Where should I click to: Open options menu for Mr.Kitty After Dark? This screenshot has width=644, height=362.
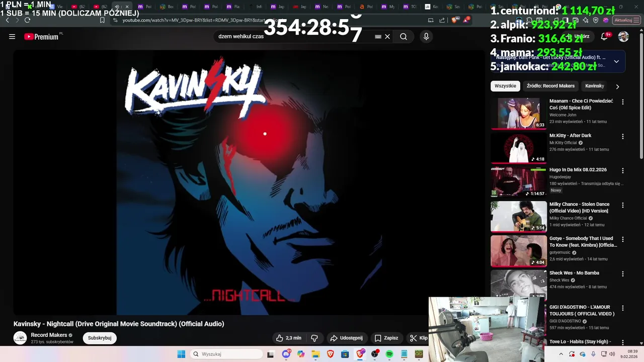pos(623,136)
